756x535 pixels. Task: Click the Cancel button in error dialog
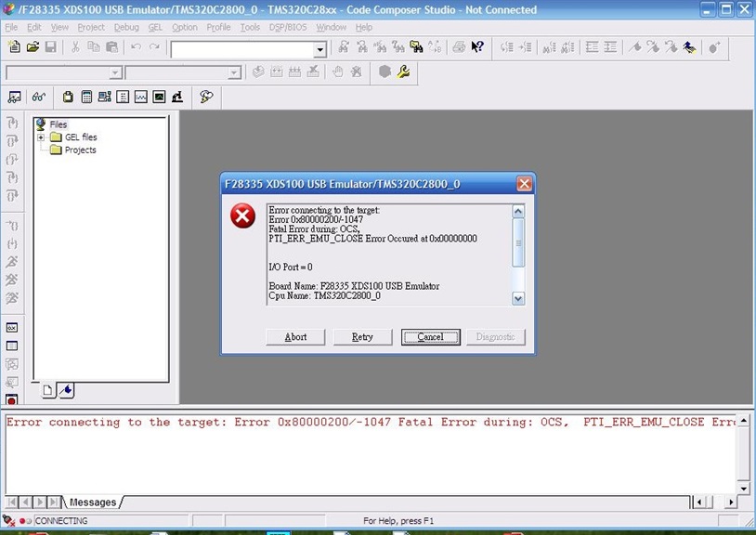(x=431, y=337)
